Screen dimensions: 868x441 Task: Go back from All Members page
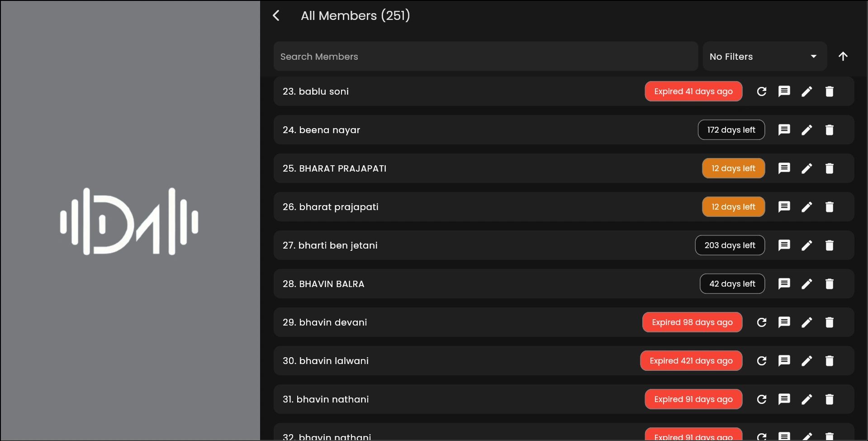(x=276, y=16)
